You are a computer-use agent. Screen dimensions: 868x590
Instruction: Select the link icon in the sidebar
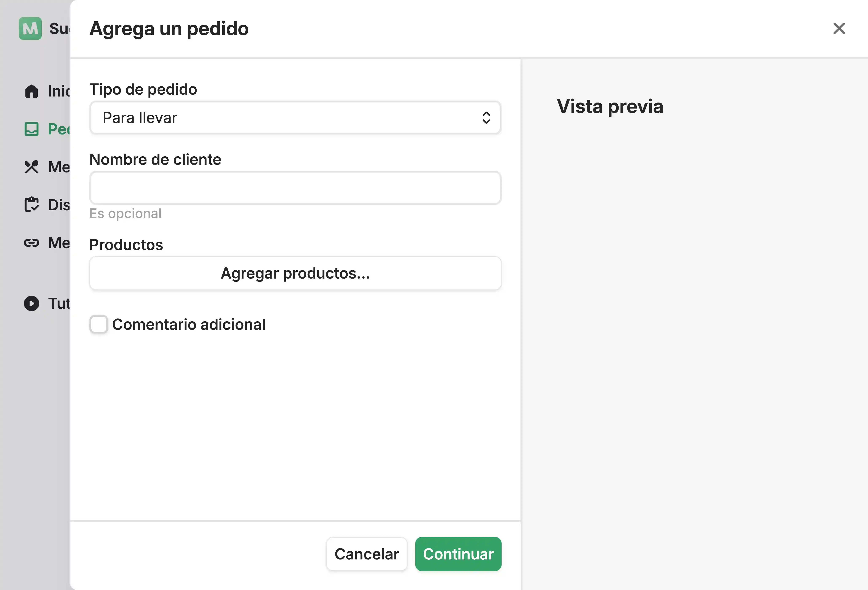(x=31, y=243)
